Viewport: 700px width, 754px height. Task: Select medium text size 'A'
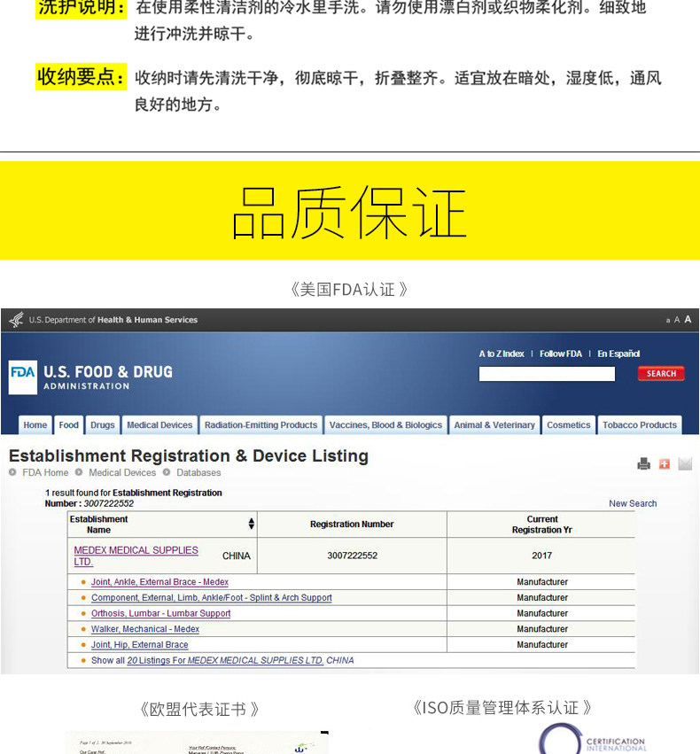[x=676, y=320]
